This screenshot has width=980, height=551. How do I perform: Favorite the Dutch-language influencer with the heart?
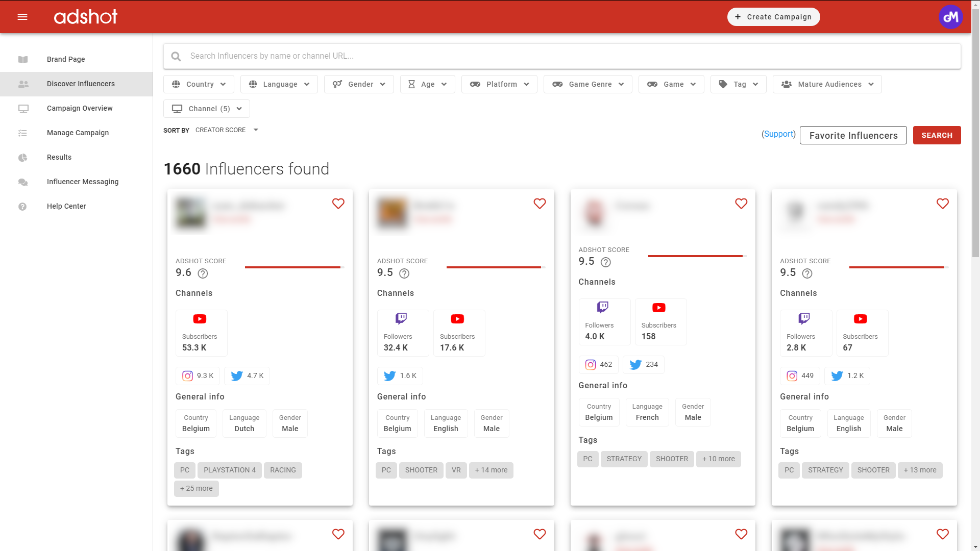click(x=338, y=204)
